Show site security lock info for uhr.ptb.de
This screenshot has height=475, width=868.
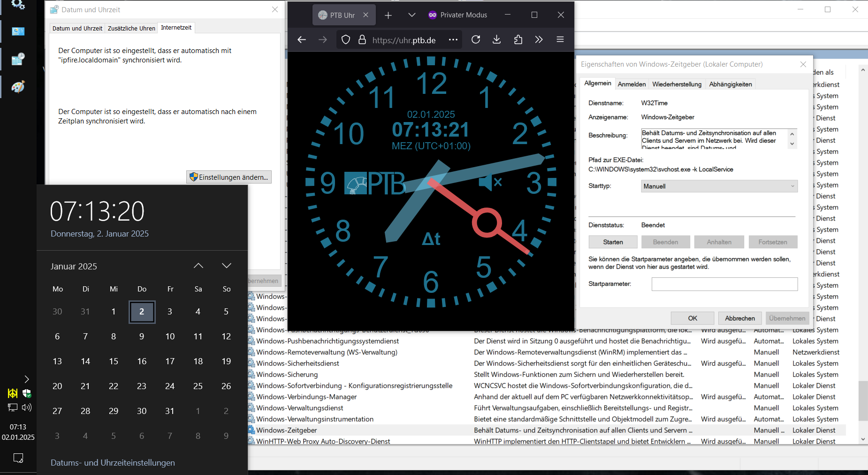click(x=362, y=40)
